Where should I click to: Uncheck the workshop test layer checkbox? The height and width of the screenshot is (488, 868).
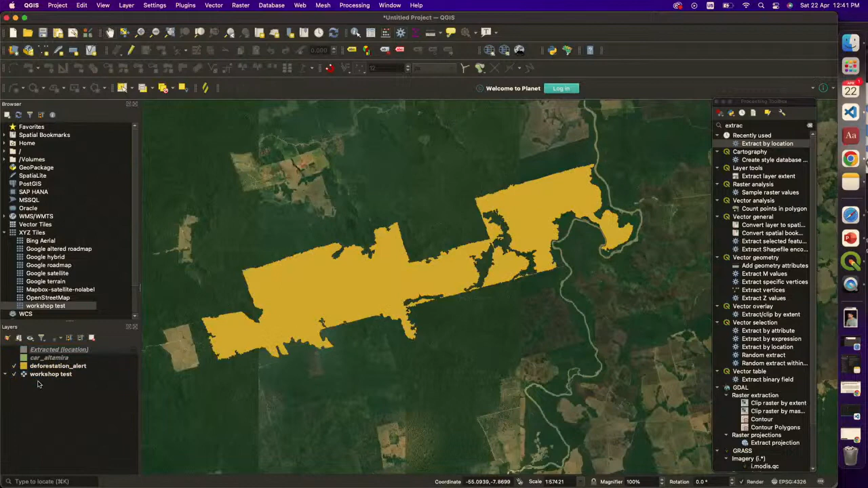click(x=14, y=374)
